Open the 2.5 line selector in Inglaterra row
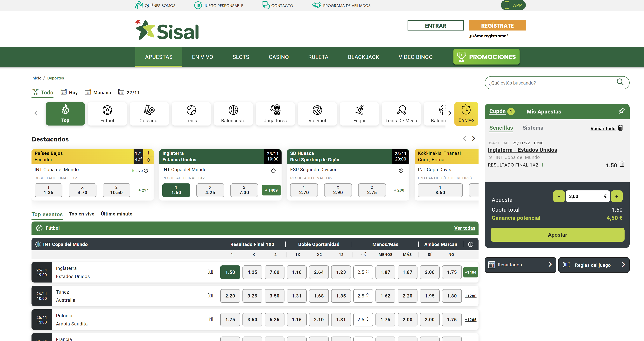This screenshot has height=341, width=644. 363,272
